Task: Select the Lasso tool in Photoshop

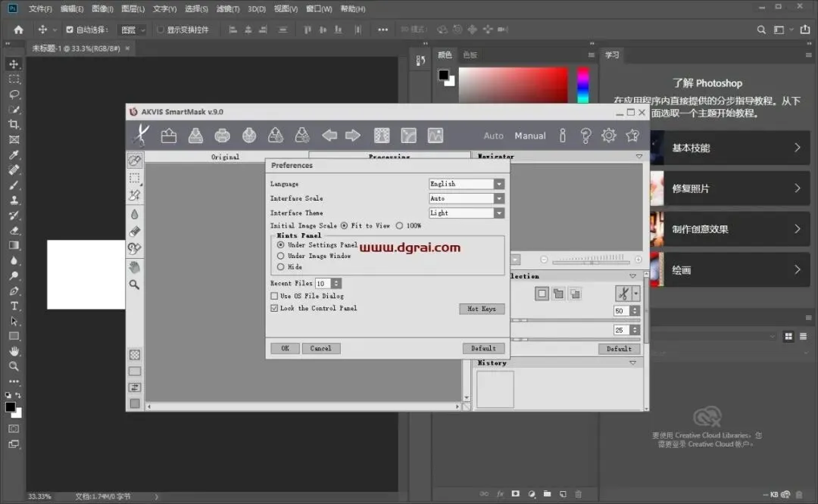Action: (14, 95)
